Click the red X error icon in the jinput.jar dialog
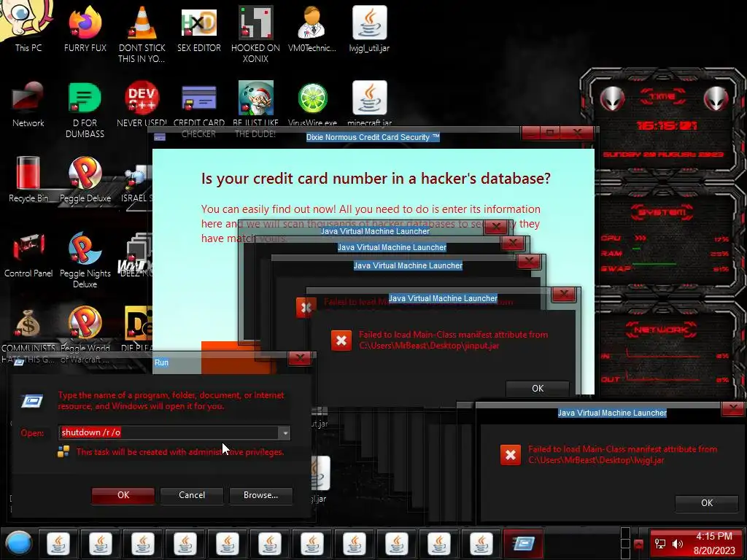The width and height of the screenshot is (747, 560). click(x=341, y=340)
